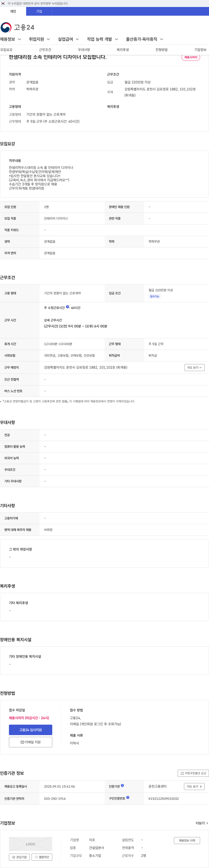Expand the 채용정보 menu
This screenshot has width=209, height=868.
click(10, 39)
